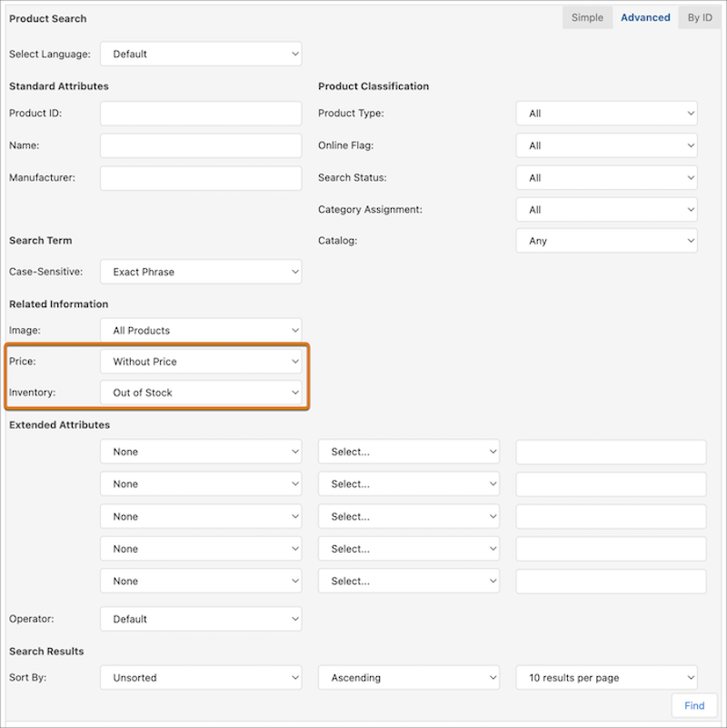The image size is (727, 728).
Task: Open the Select Language dropdown
Action: tap(201, 54)
